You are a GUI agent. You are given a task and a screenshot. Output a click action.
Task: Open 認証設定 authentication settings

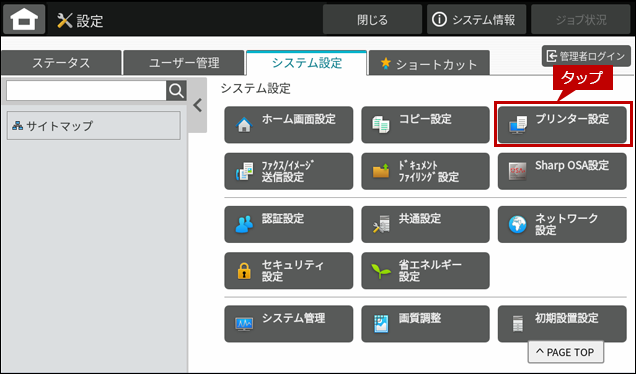click(x=288, y=224)
